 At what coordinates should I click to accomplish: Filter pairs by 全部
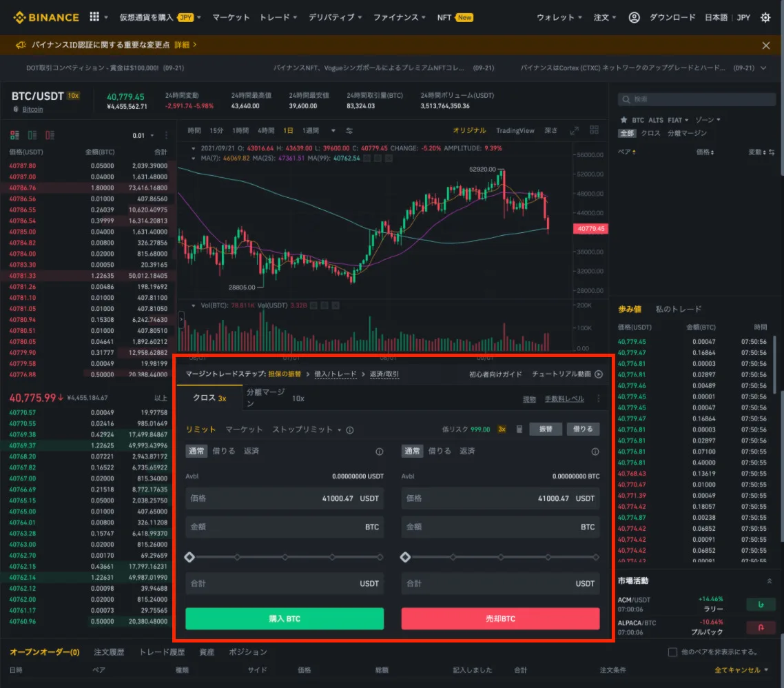pos(627,133)
